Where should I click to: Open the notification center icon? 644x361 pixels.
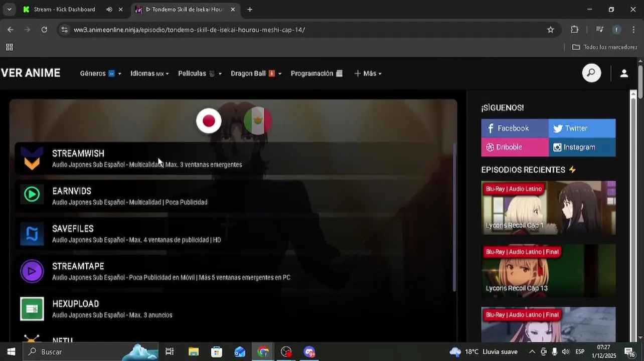[x=629, y=352]
